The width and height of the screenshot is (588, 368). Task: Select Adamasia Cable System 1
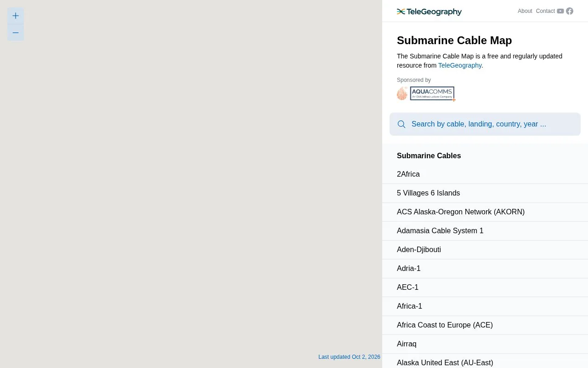(485, 231)
